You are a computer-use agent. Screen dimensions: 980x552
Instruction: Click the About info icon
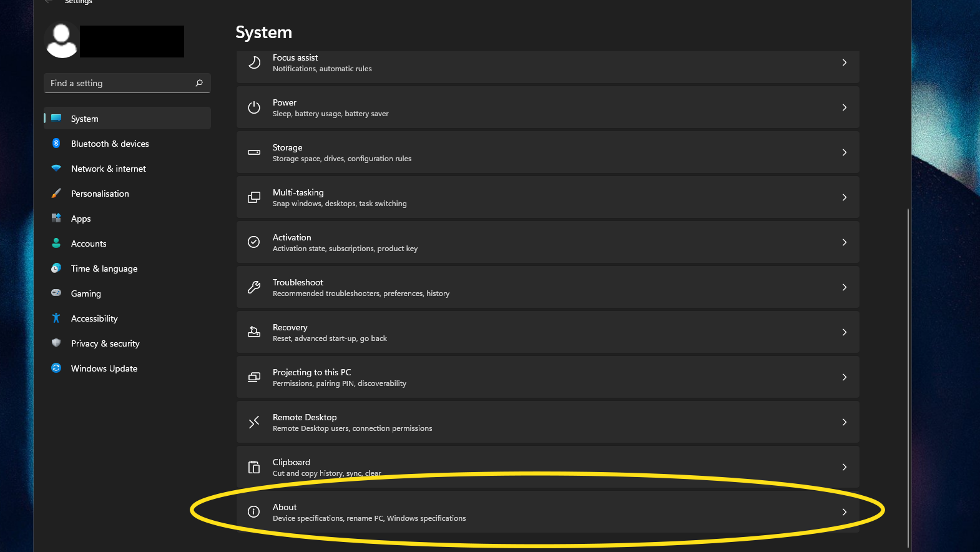coord(254,512)
